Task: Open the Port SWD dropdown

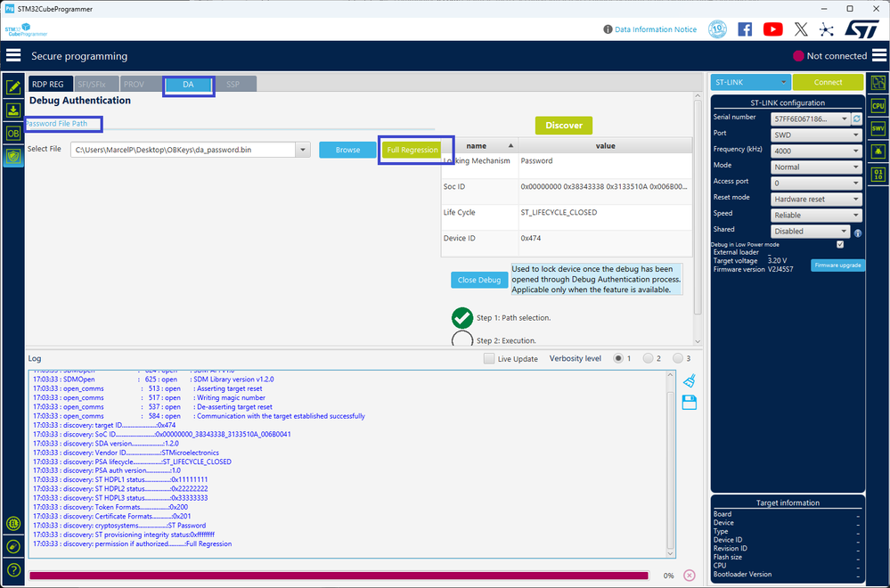Action: click(x=816, y=135)
